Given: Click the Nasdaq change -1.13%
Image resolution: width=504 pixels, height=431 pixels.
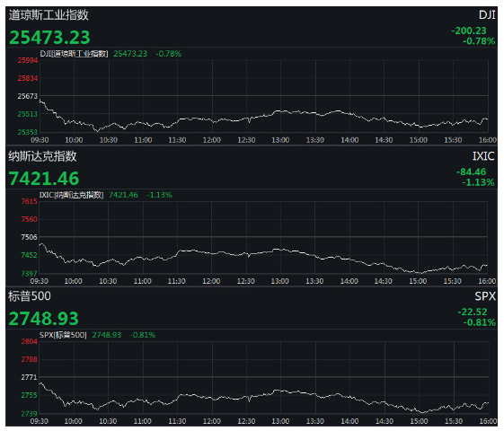Looking at the screenshot, I should (478, 182).
